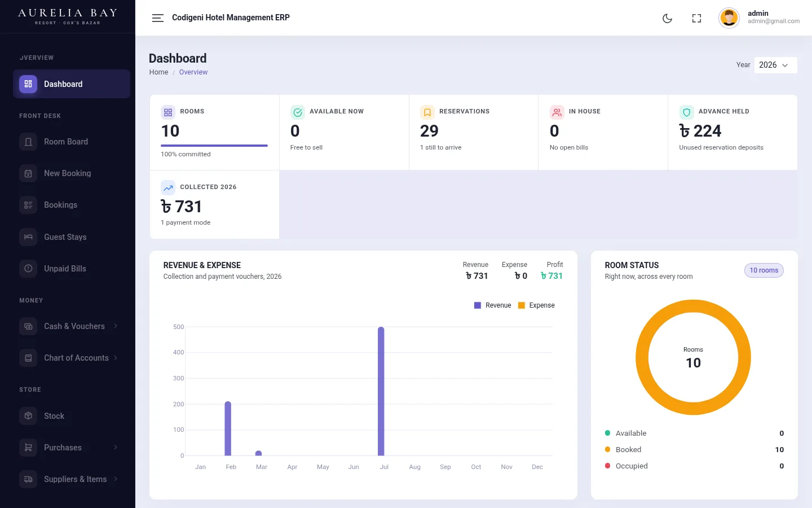
Task: Click the New Booking calendar icon
Action: pyautogui.click(x=28, y=173)
